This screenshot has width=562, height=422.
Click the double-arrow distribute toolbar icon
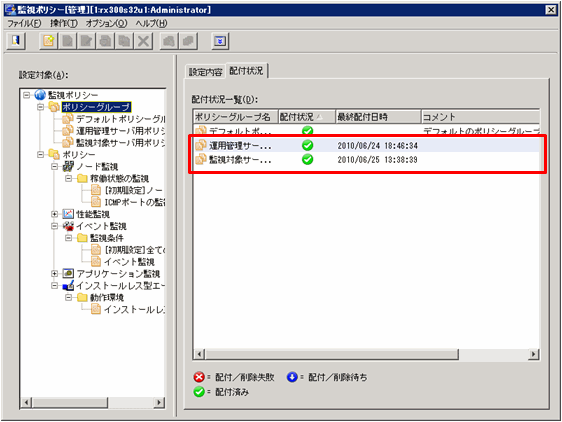tap(220, 41)
